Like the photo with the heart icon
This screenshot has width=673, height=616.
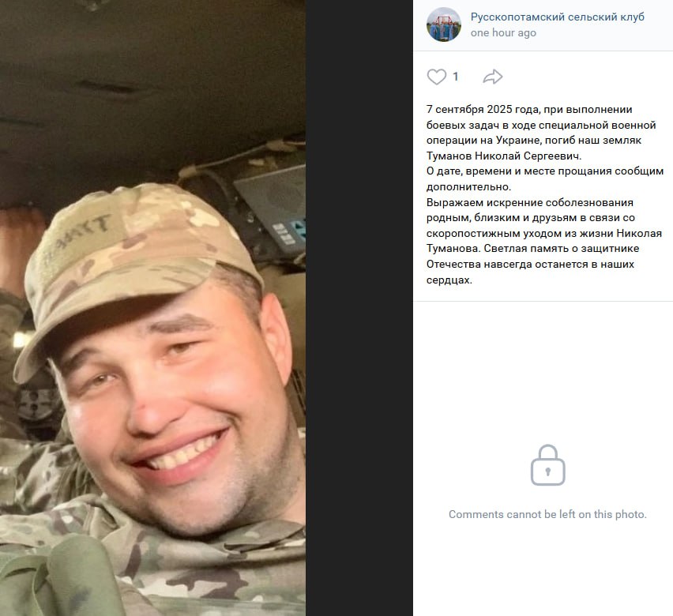(x=437, y=77)
